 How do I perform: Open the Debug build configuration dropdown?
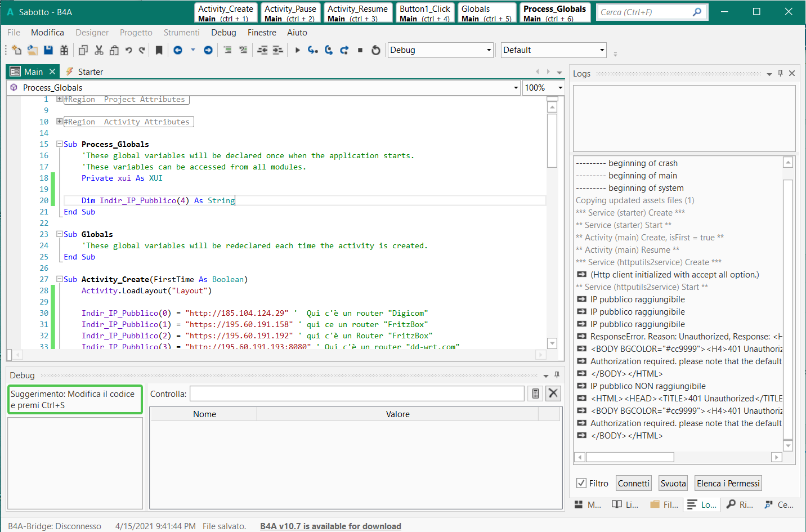tap(489, 50)
